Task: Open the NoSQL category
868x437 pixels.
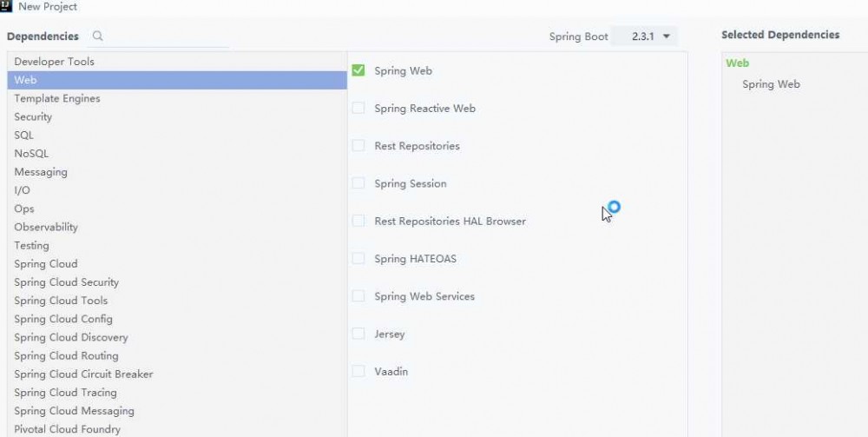Action: 177,154
